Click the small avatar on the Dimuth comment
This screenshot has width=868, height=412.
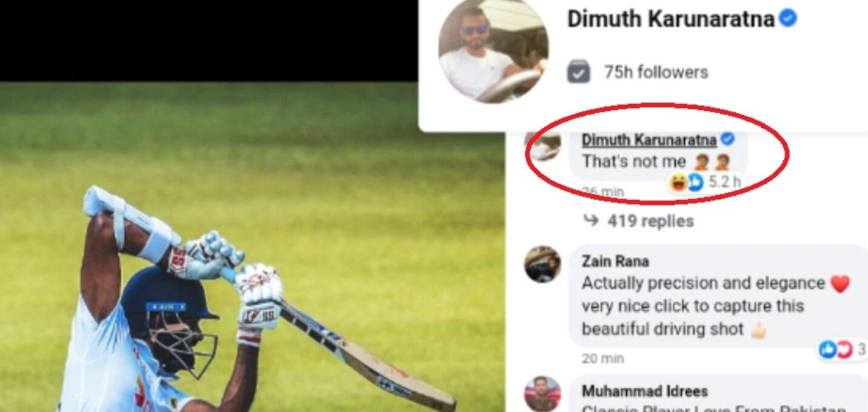542,146
